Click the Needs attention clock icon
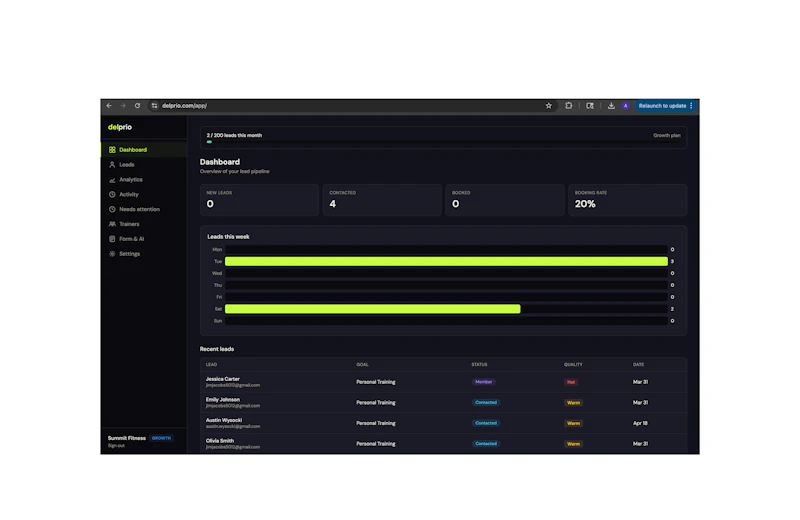Image resolution: width=800 pixels, height=520 pixels. 112,209
